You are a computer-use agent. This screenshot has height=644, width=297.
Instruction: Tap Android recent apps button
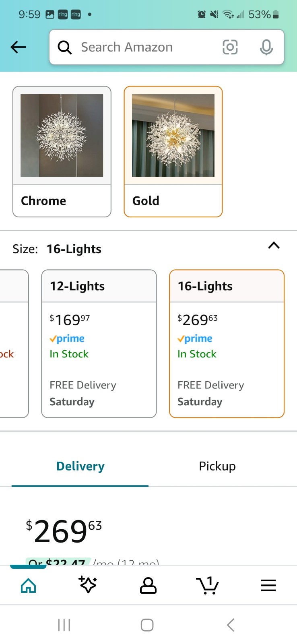pyautogui.click(x=64, y=625)
